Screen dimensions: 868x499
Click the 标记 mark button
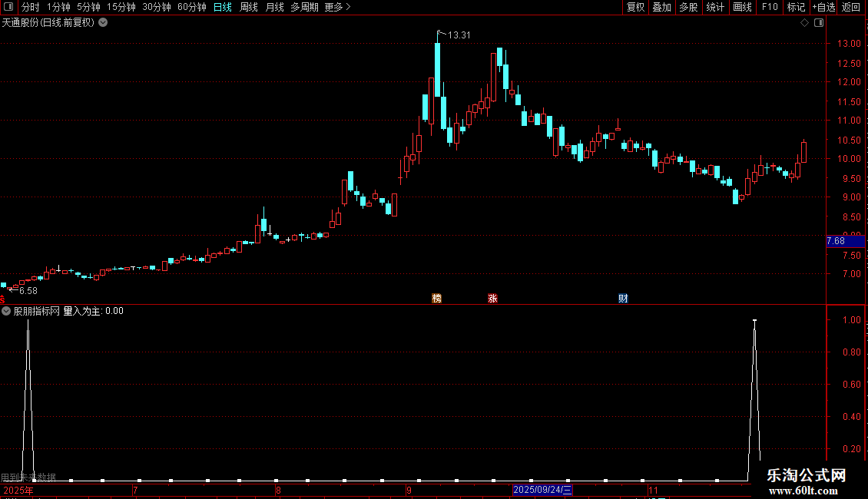[796, 7]
